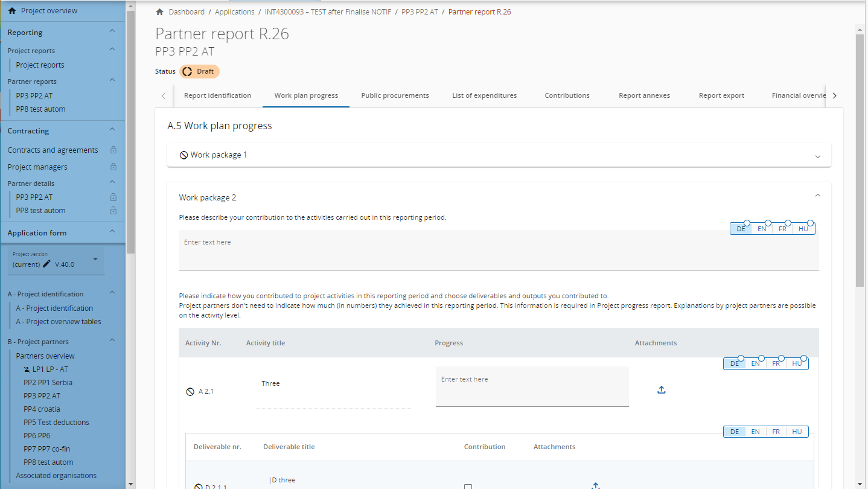
Task: Open the List of expenditures tab
Action: tap(484, 95)
